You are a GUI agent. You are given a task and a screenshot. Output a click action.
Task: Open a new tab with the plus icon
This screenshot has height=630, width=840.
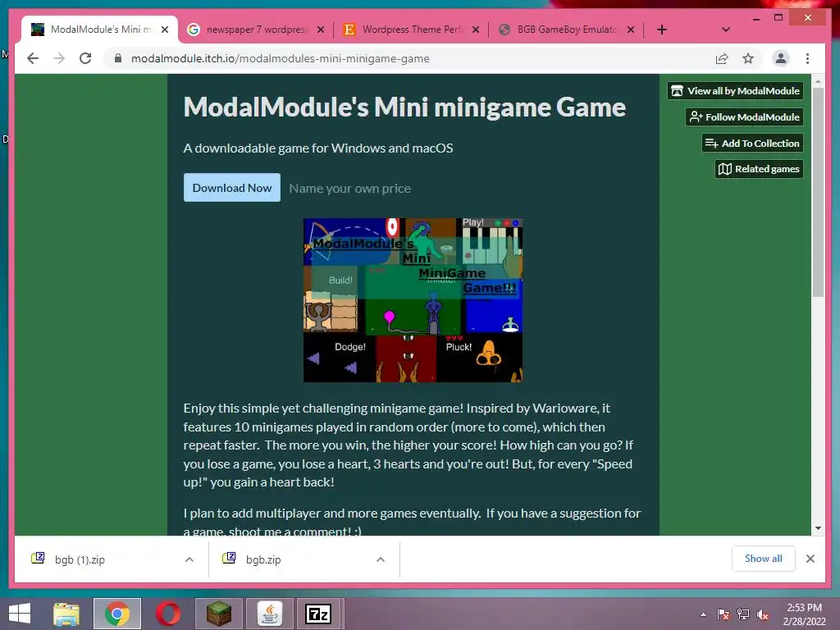(x=662, y=30)
